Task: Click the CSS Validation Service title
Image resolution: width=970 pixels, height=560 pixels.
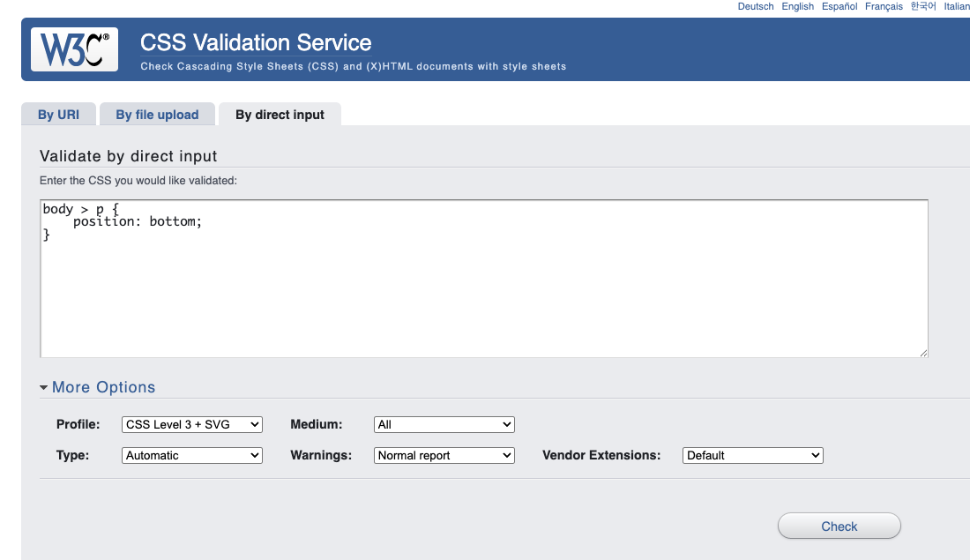Action: tap(256, 42)
